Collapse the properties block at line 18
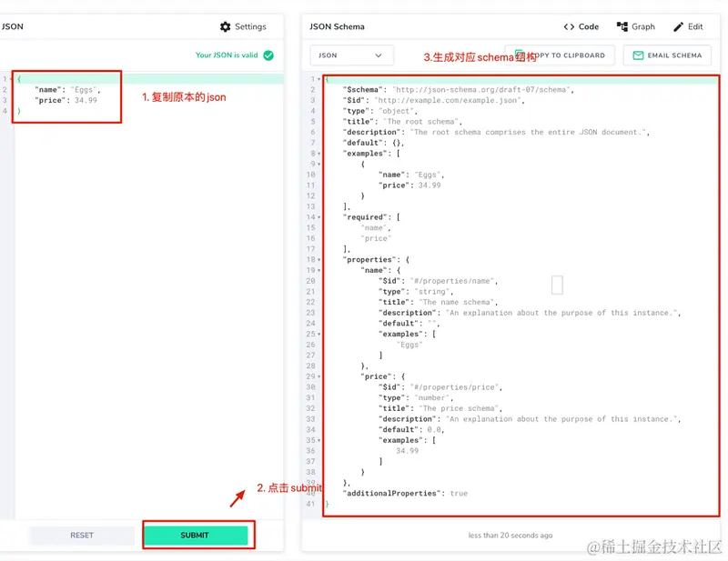This screenshot has height=561, width=728. click(x=319, y=260)
